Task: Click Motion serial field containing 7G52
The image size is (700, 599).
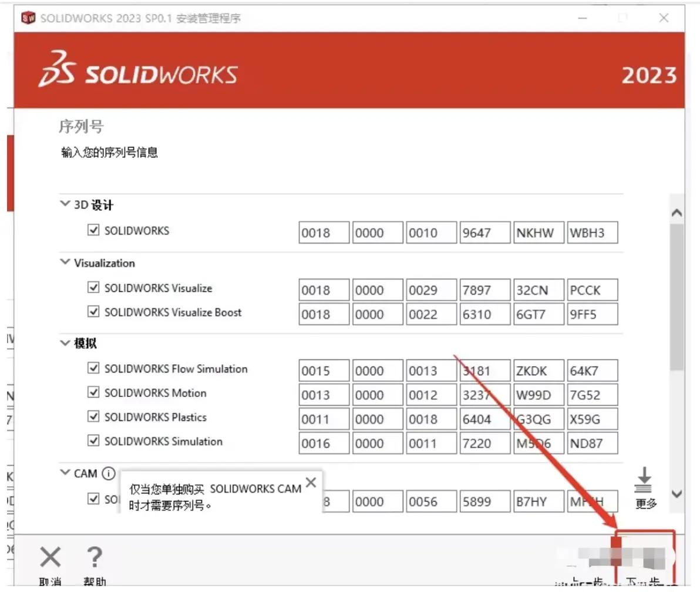Action: coord(593,395)
